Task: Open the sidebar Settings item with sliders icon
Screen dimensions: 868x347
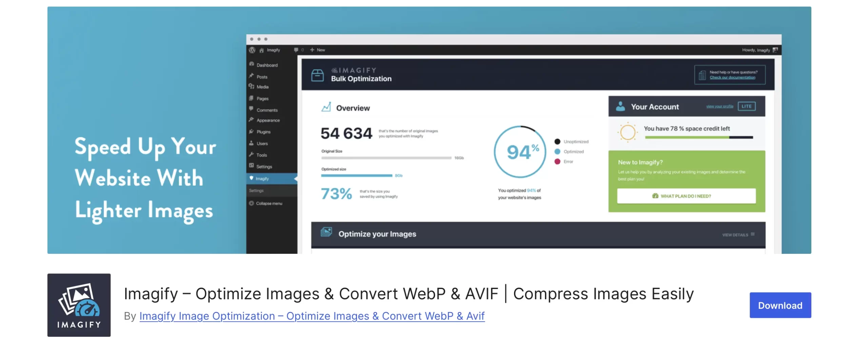Action: pos(264,167)
